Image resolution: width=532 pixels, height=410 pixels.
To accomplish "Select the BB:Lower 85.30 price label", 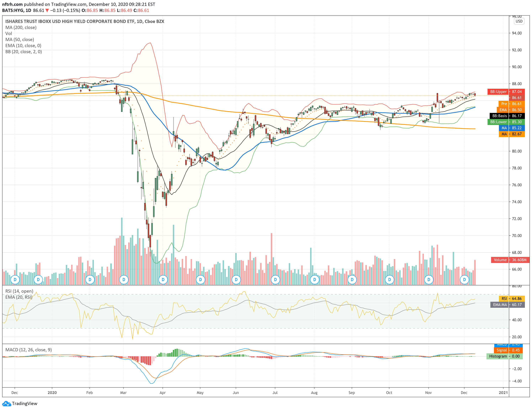I will [x=506, y=122].
